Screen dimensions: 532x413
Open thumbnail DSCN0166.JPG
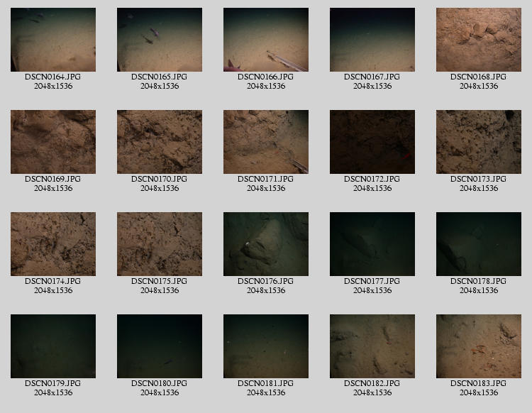tap(266, 40)
